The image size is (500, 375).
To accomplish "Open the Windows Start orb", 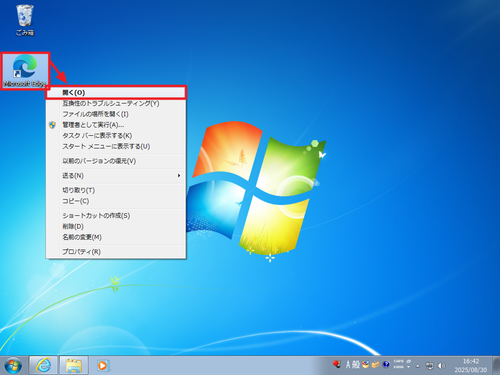I will pos(13,365).
